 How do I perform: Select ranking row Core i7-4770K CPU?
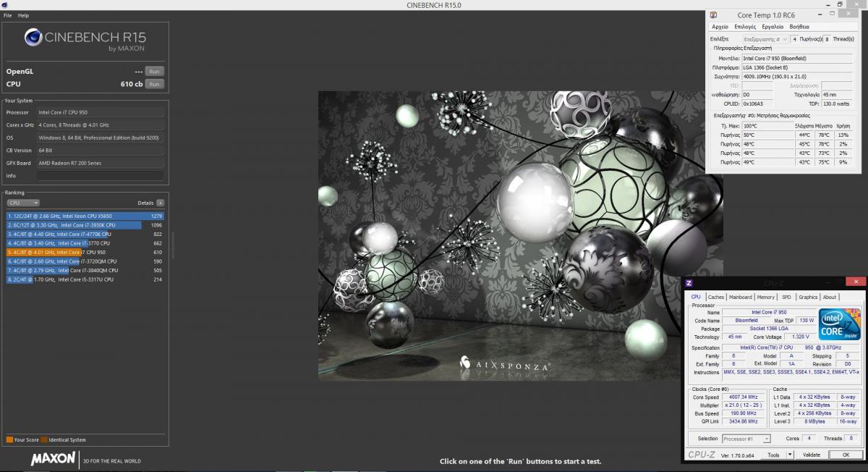click(x=85, y=235)
